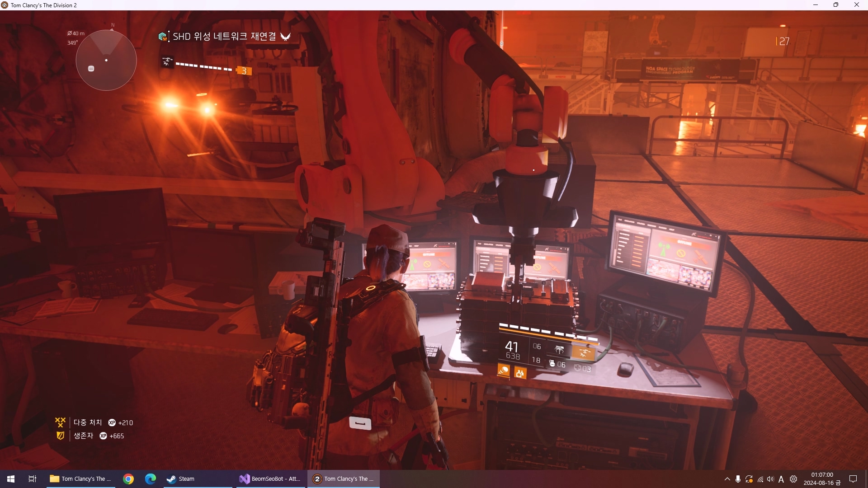The height and width of the screenshot is (488, 868).
Task: Toggle the IME language mode A indicator
Action: [x=781, y=479]
